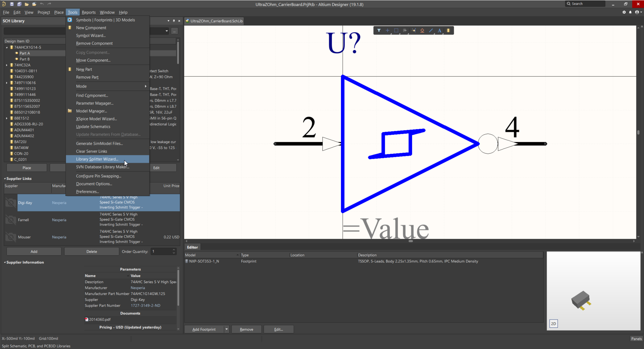Open the Reports menu
Image resolution: width=644 pixels, height=349 pixels.
[x=89, y=12]
